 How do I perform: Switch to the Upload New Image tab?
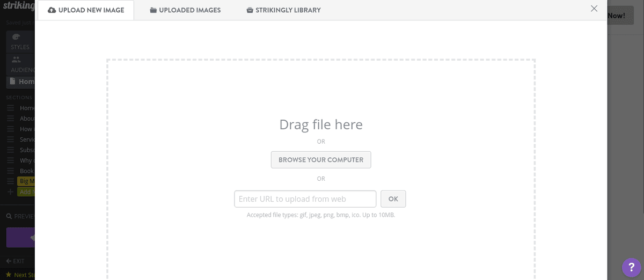point(86,10)
